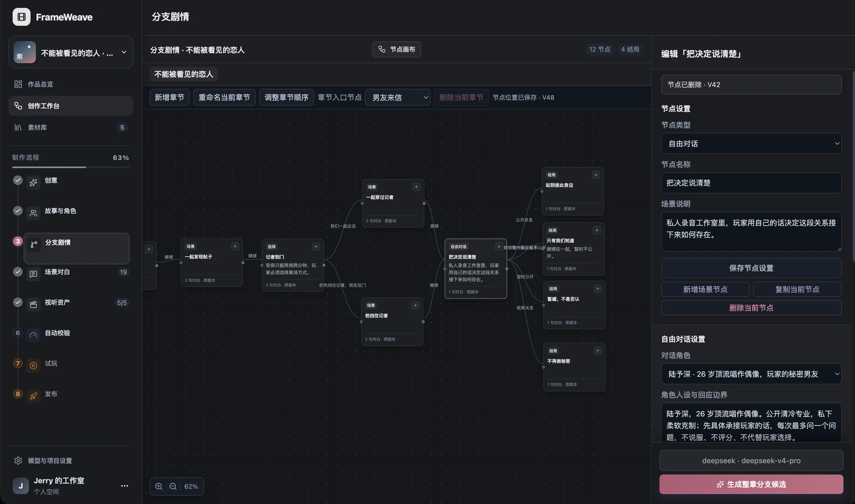Viewport: 855px width, 504px height.
Task: Click the 节点名称 input field
Action: 751,183
